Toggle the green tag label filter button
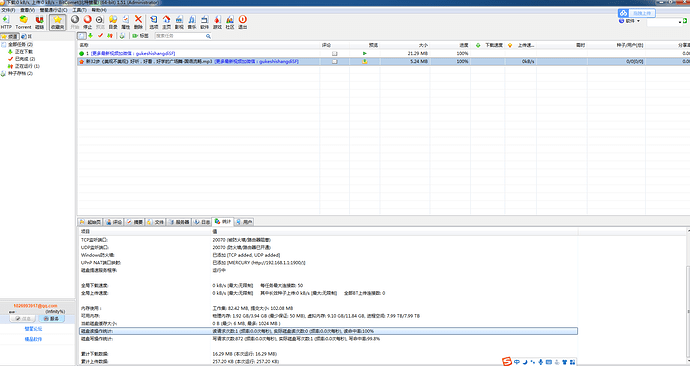The image size is (690, 366). [x=140, y=36]
